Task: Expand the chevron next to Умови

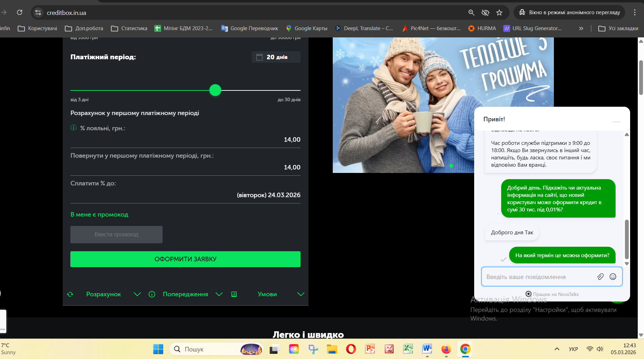Action: point(301,294)
